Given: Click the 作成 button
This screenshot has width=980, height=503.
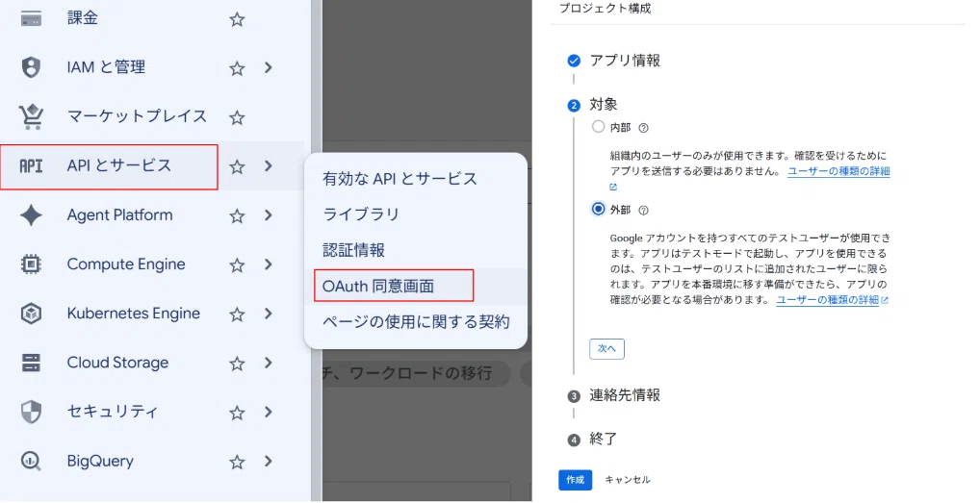Looking at the screenshot, I should 575,480.
